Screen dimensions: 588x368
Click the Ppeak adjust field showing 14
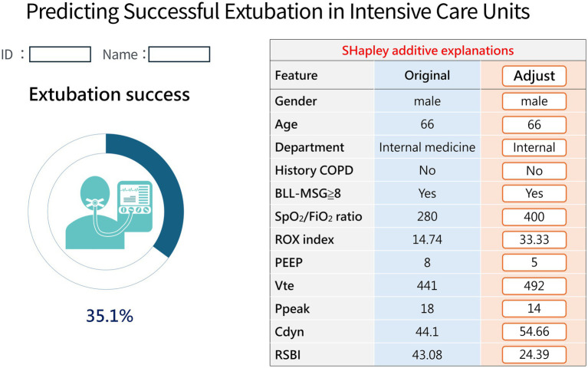click(534, 309)
